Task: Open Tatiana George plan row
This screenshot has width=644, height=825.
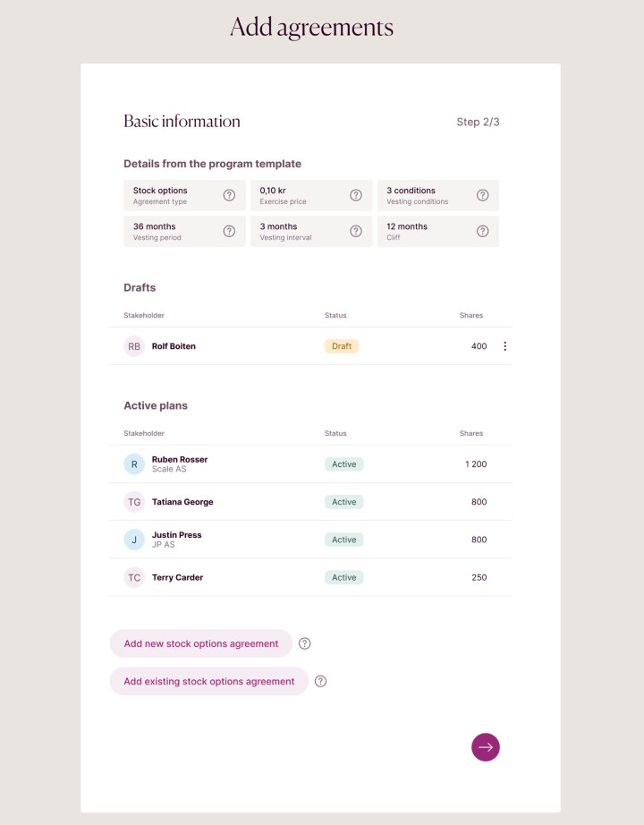Action: point(182,502)
